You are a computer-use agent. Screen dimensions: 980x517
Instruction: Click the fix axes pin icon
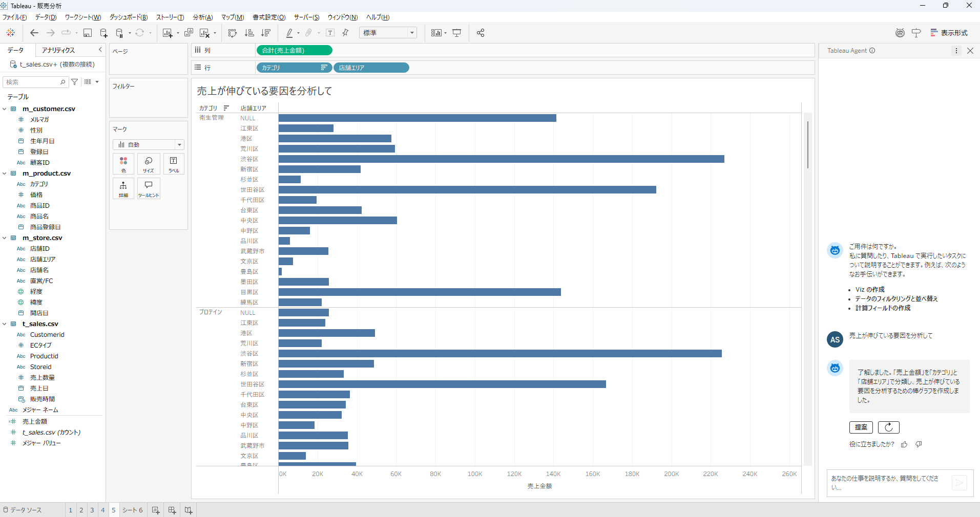345,33
